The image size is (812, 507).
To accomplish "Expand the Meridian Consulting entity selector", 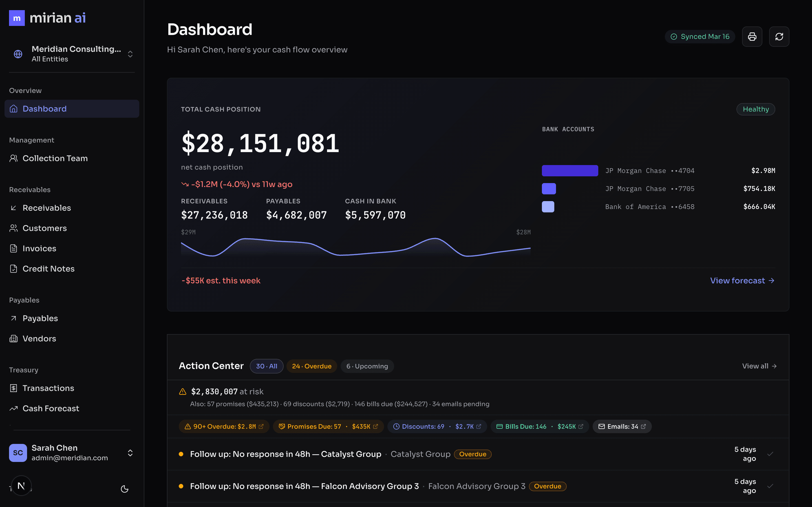I will click(x=130, y=54).
